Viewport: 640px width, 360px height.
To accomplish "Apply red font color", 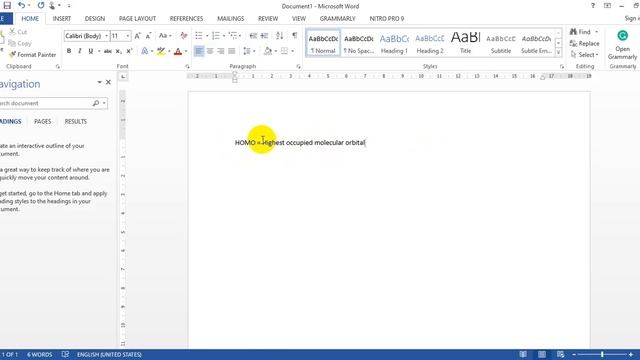I will click(178, 51).
